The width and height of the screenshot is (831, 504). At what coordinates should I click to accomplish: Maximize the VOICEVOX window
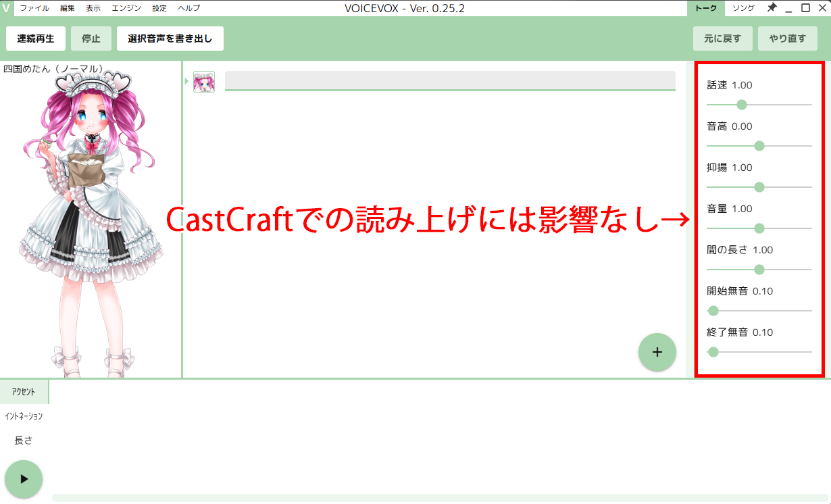tap(805, 8)
